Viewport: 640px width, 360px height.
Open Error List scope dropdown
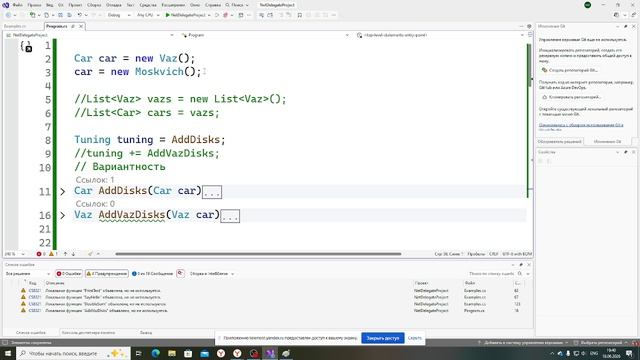tap(28, 273)
